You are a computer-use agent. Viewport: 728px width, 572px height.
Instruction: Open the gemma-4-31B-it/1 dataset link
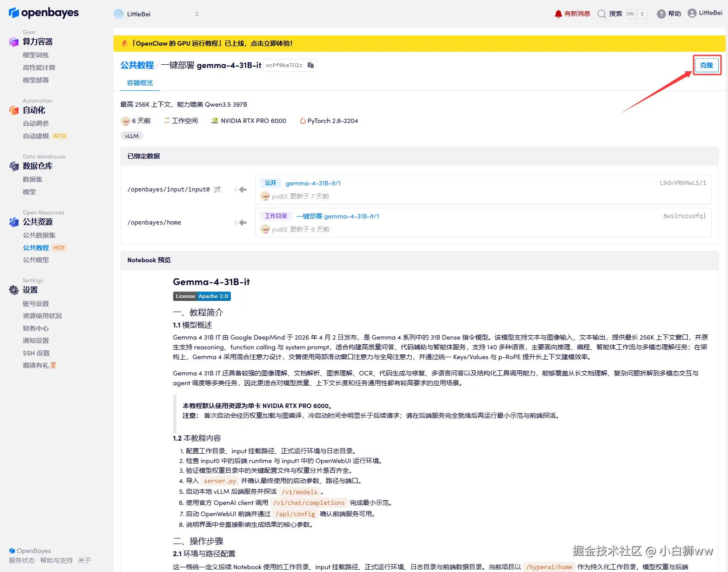313,183
